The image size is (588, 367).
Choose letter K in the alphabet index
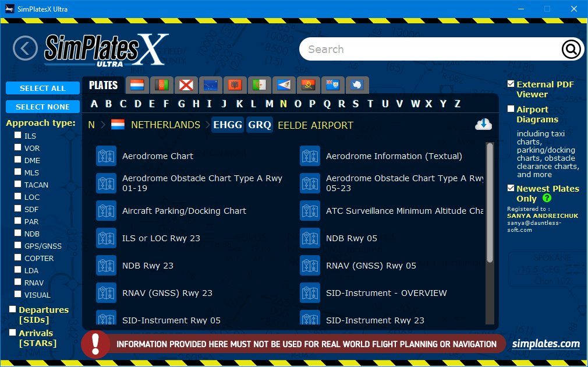click(x=239, y=104)
